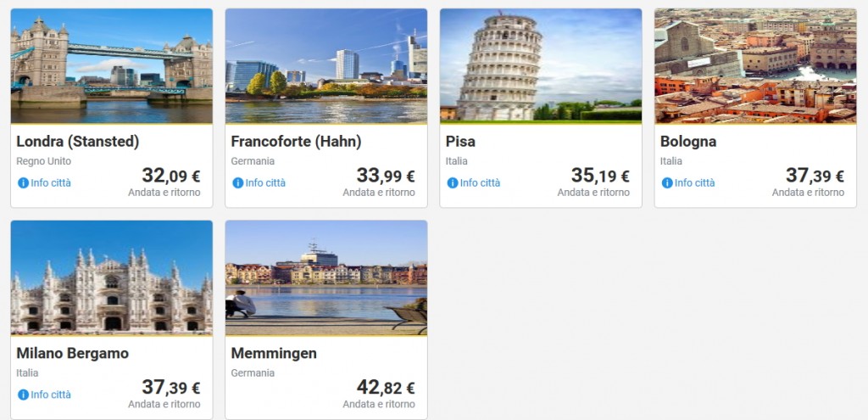Viewport: 868px width, 420px height.
Task: Open the Frankfurt skyline photo
Action: pos(325,66)
